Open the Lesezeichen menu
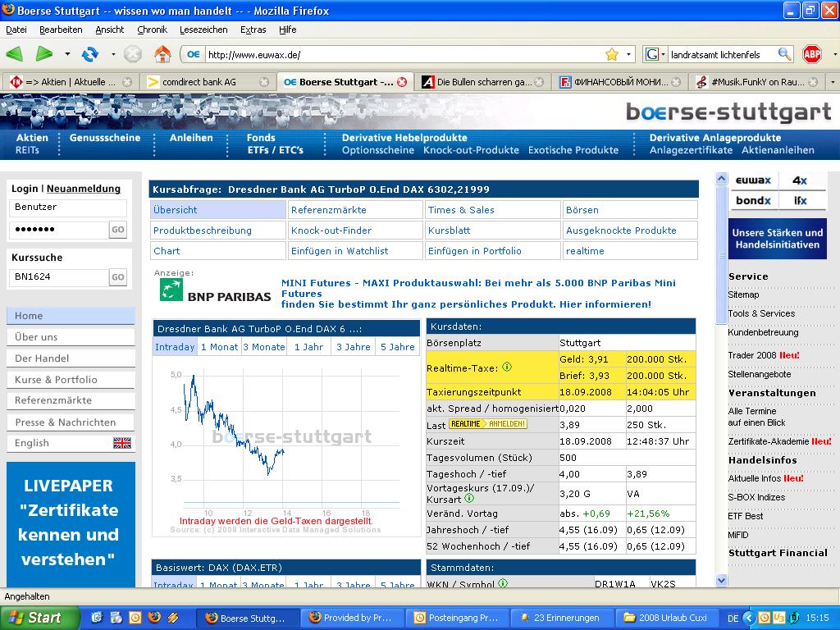This screenshot has height=630, width=840. coord(203,30)
